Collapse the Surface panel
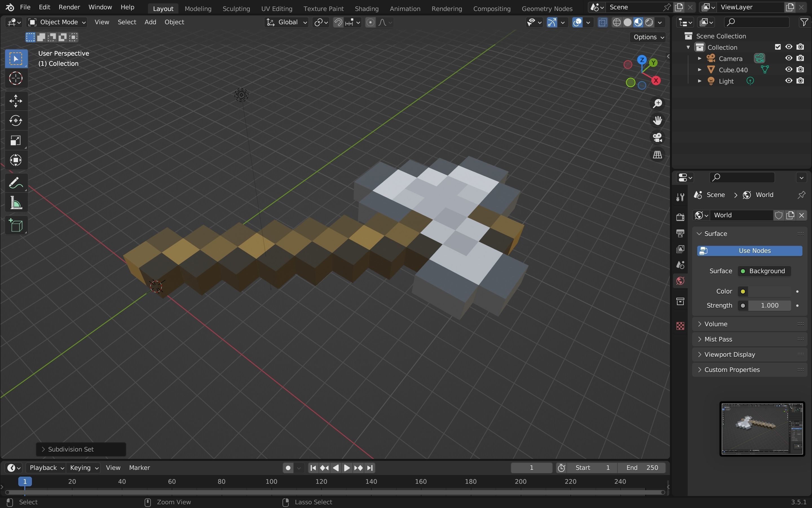 point(749,233)
